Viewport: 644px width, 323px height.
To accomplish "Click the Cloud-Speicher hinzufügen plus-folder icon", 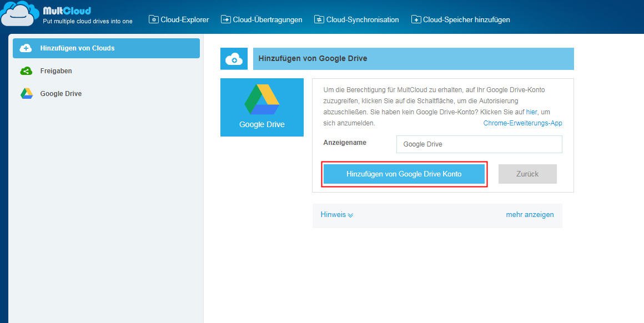I will click(416, 19).
